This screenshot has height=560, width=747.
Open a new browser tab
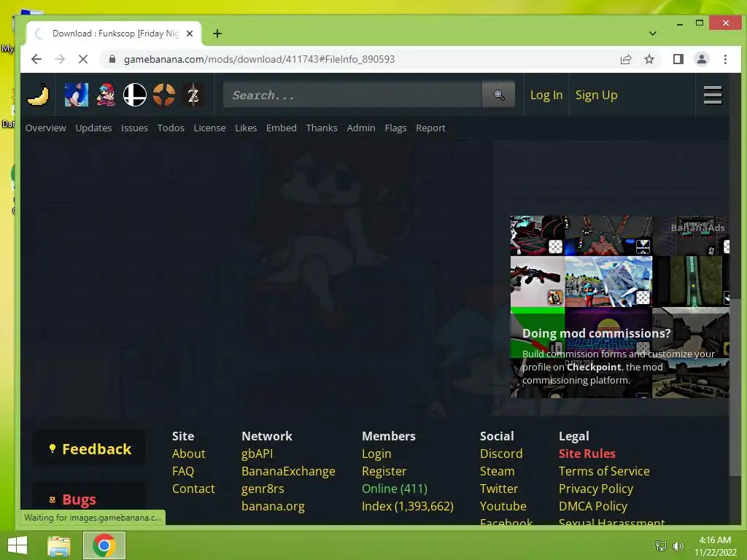[217, 34]
